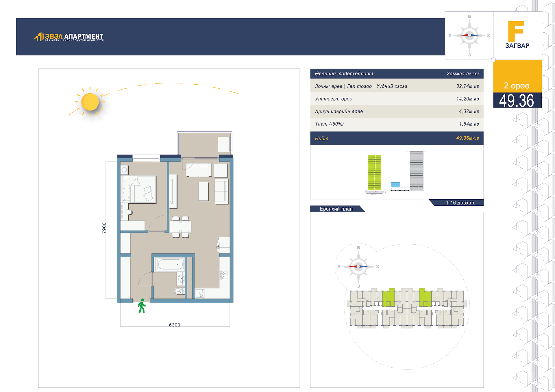
Task: Click the bed in the bedroom
Action: point(138,190)
